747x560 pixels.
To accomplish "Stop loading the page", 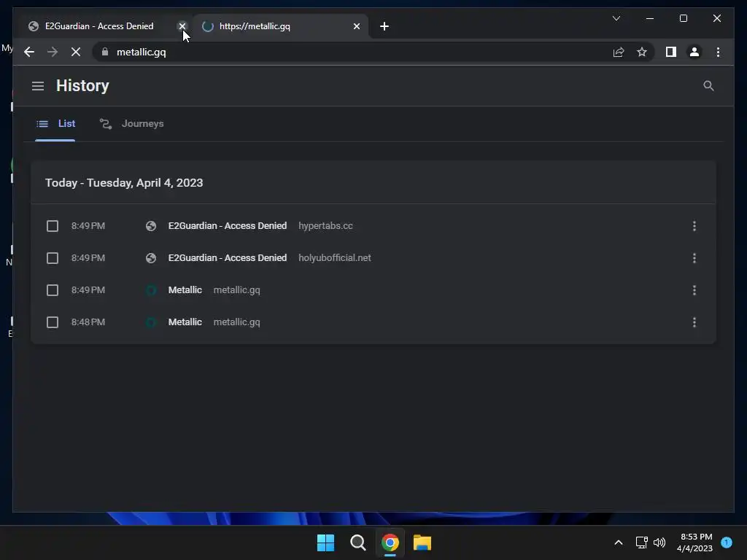I will tap(76, 52).
